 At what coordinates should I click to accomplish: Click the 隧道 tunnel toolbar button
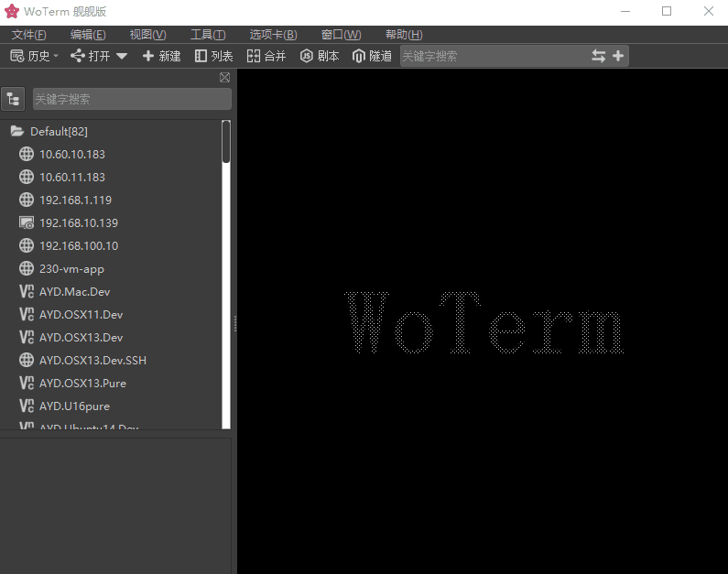click(372, 56)
